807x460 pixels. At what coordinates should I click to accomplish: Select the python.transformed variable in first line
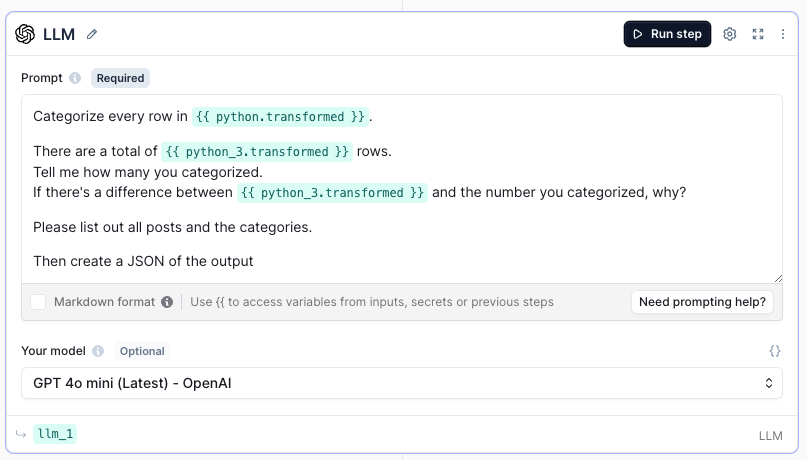280,117
